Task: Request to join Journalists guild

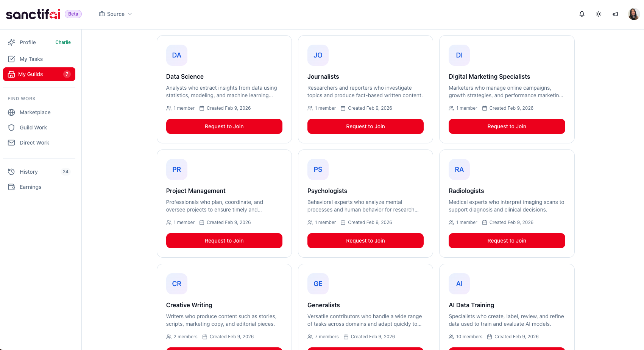Action: (x=365, y=126)
